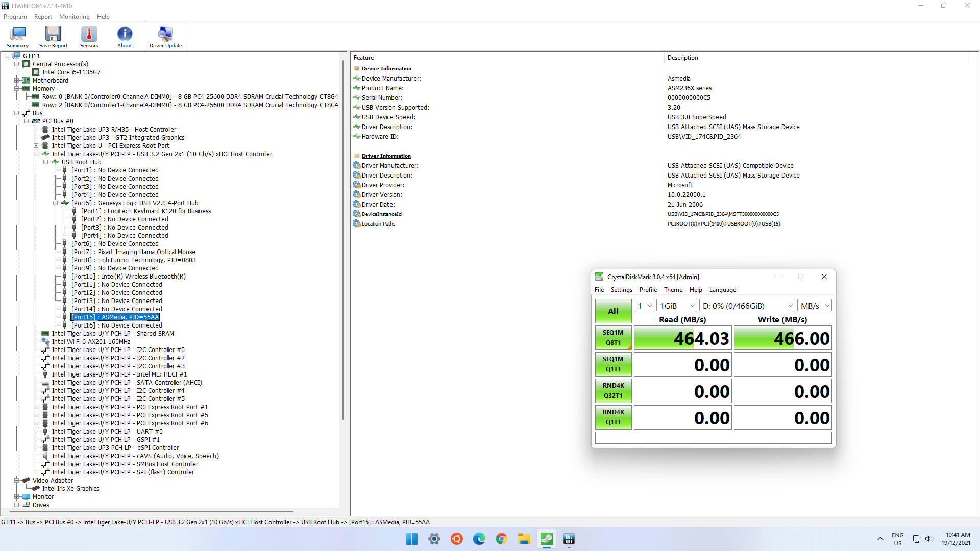Open CrystalDiskMark Theme menu

[673, 290]
